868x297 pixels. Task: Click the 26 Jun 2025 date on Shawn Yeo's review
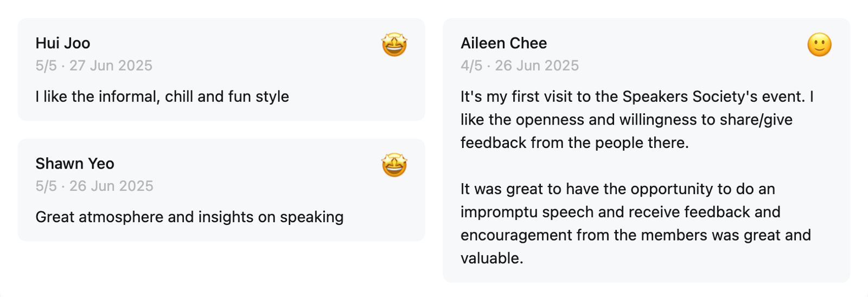coord(111,186)
